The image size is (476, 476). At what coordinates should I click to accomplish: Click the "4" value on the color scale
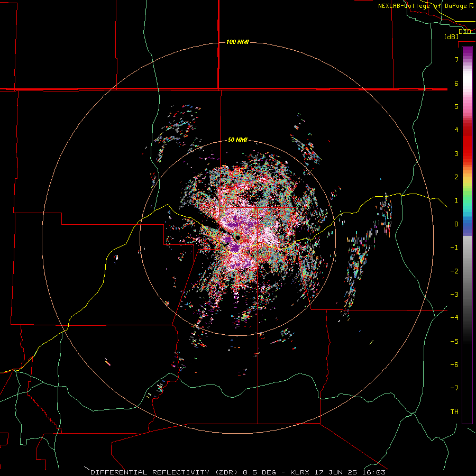[x=456, y=130]
